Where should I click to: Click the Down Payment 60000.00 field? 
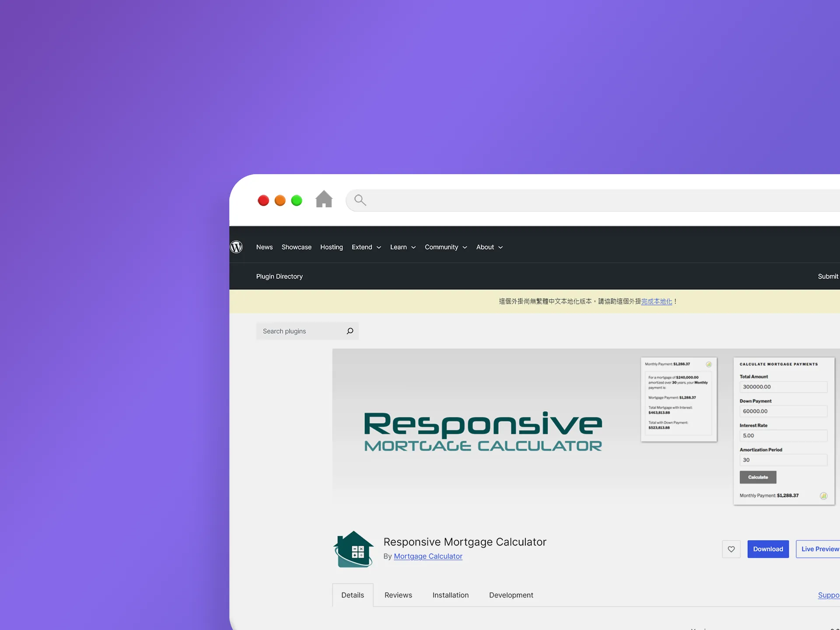click(x=784, y=411)
